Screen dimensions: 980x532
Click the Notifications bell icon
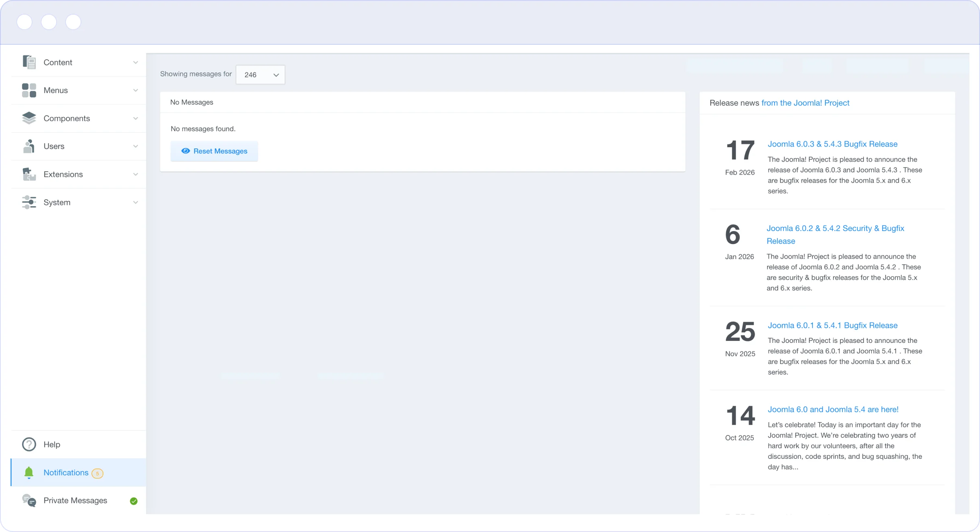(x=29, y=473)
